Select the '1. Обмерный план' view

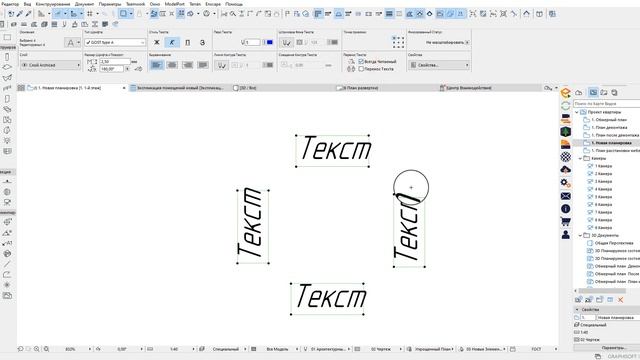pyautogui.click(x=609, y=120)
